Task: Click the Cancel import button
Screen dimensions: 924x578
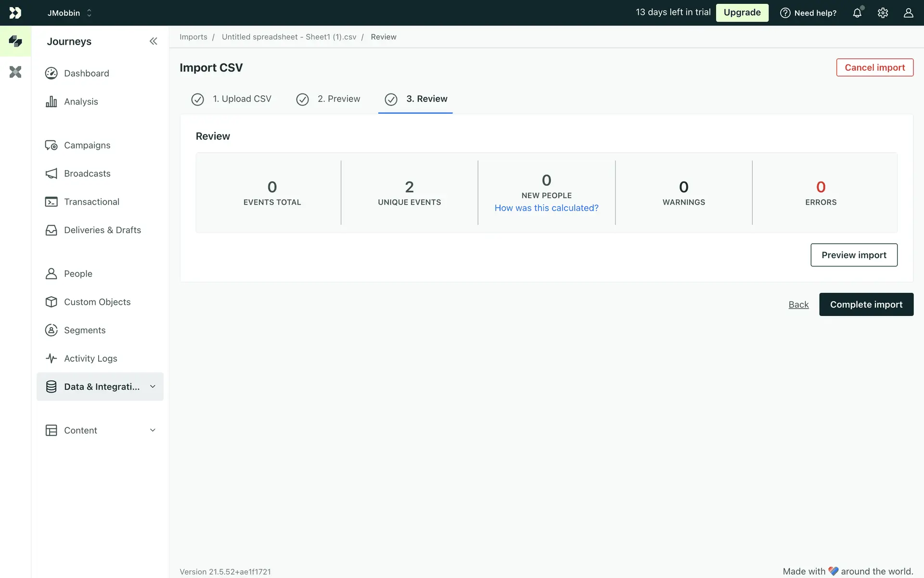Action: tap(874, 67)
